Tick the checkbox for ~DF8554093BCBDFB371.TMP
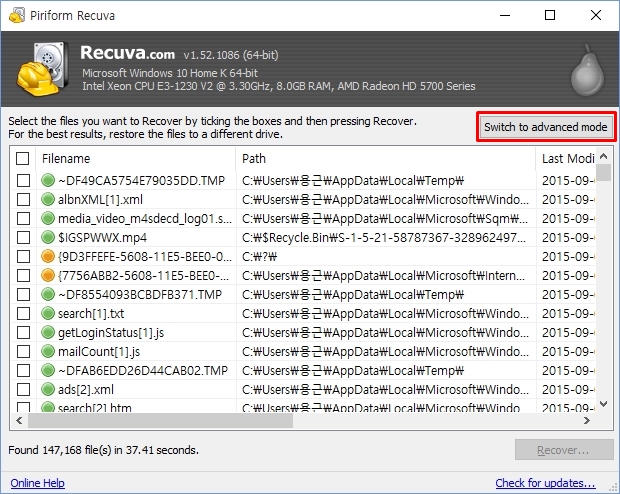Viewport: 620px width, 494px height. 23,294
